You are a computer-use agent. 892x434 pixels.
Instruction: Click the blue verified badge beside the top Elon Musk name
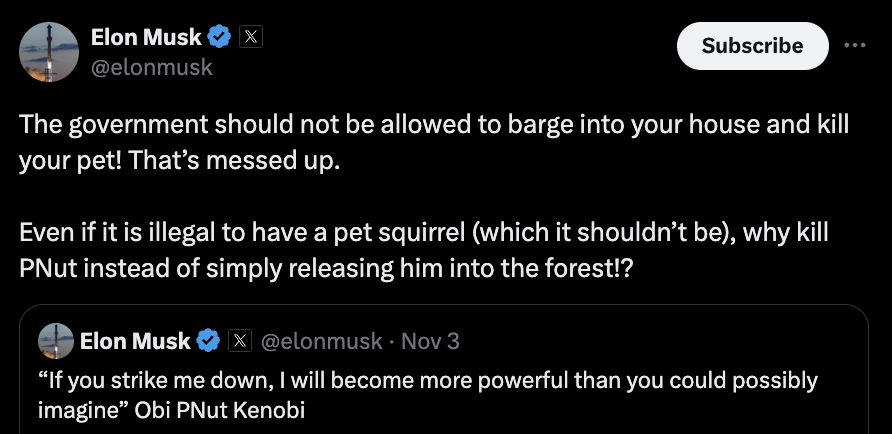click(x=221, y=38)
